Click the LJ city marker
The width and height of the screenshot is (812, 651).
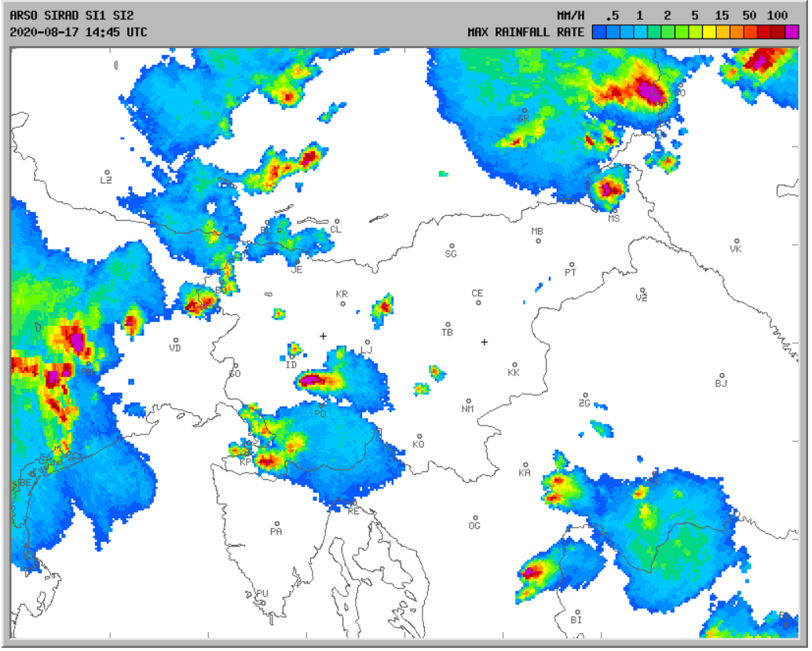[x=367, y=342]
